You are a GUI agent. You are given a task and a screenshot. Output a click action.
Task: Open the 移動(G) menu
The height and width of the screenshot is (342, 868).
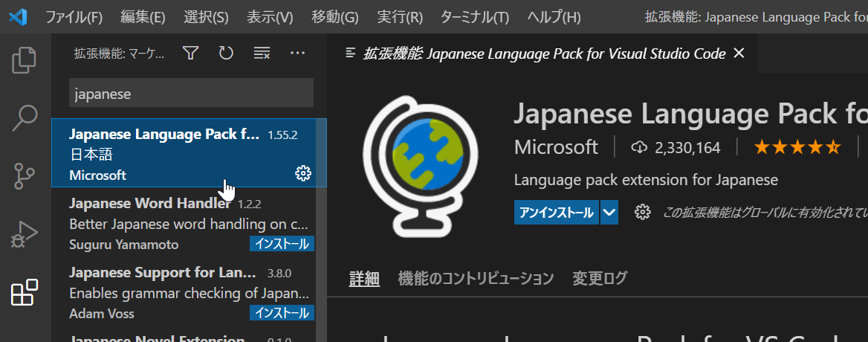pos(335,17)
